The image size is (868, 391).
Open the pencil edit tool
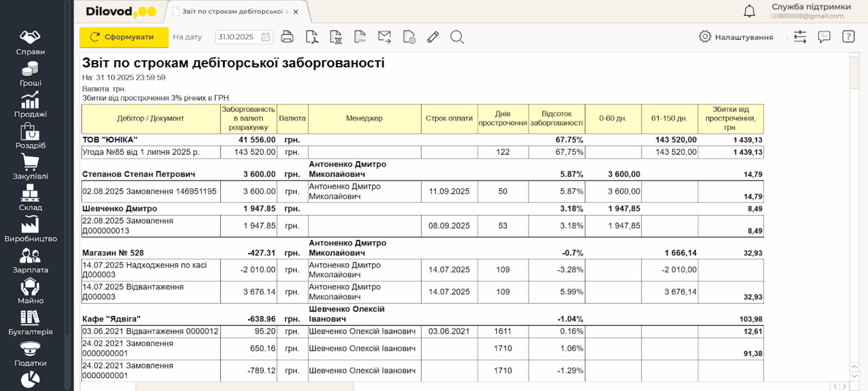[433, 37]
